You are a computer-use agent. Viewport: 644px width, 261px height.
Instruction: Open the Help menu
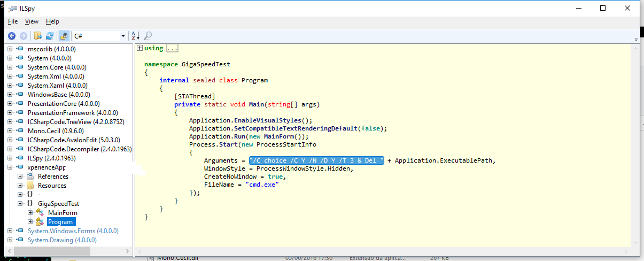52,21
